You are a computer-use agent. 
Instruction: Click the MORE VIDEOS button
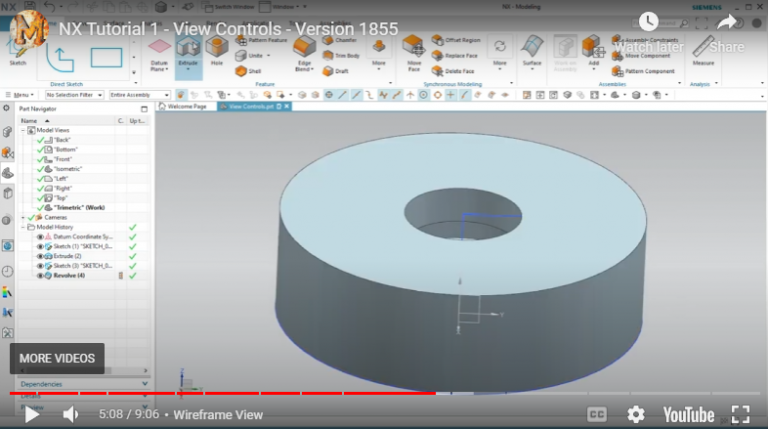click(x=57, y=358)
